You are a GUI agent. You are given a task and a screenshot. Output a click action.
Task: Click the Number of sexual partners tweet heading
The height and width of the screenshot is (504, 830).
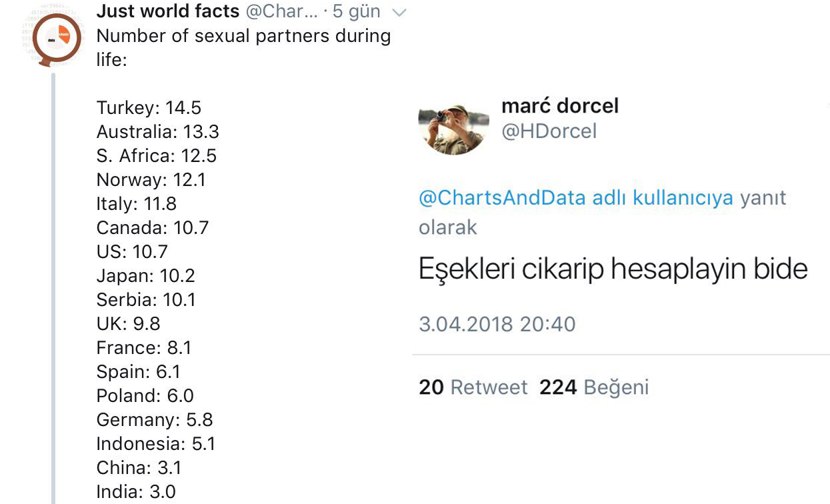click(x=243, y=47)
